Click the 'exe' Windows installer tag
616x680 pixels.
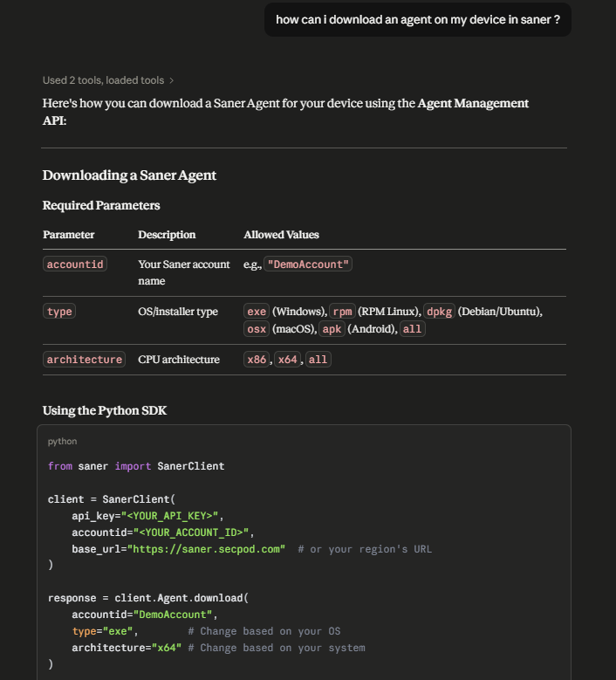pos(257,312)
